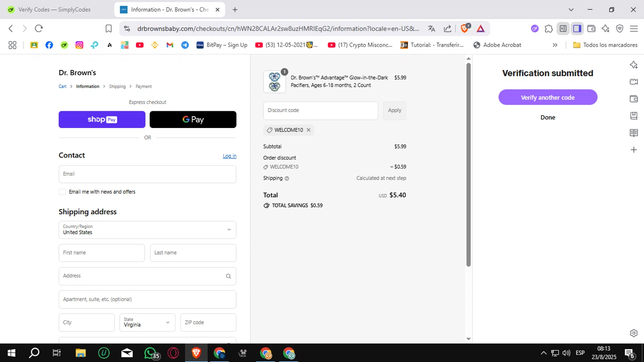Open tab search dropdown arrow
This screenshot has width=644, height=362.
[571, 9]
